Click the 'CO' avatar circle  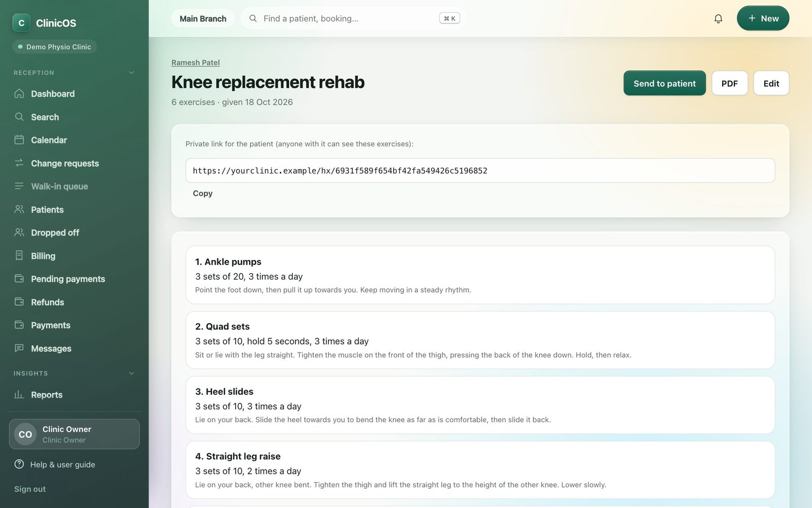[25, 434]
